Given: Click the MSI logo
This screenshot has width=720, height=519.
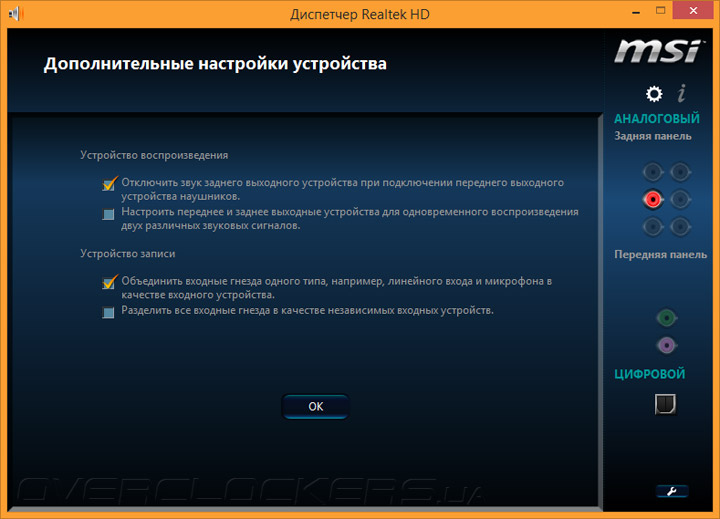Looking at the screenshot, I should coord(658,51).
